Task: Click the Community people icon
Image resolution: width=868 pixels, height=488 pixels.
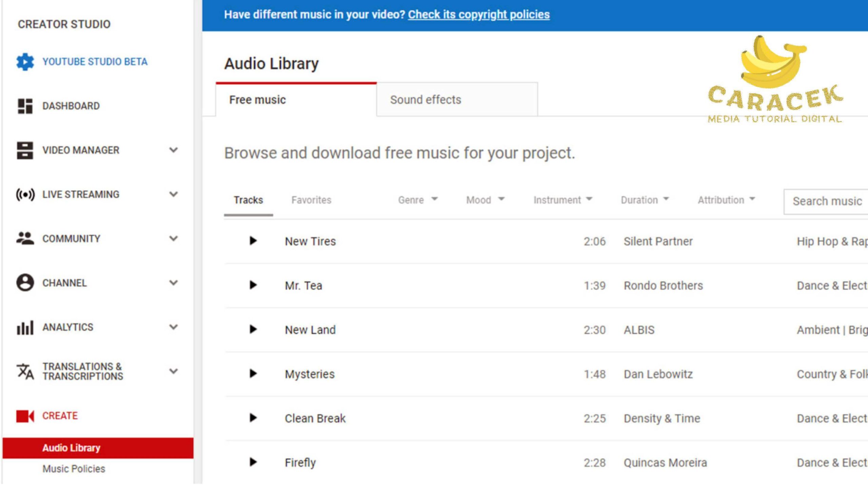Action: (x=25, y=239)
